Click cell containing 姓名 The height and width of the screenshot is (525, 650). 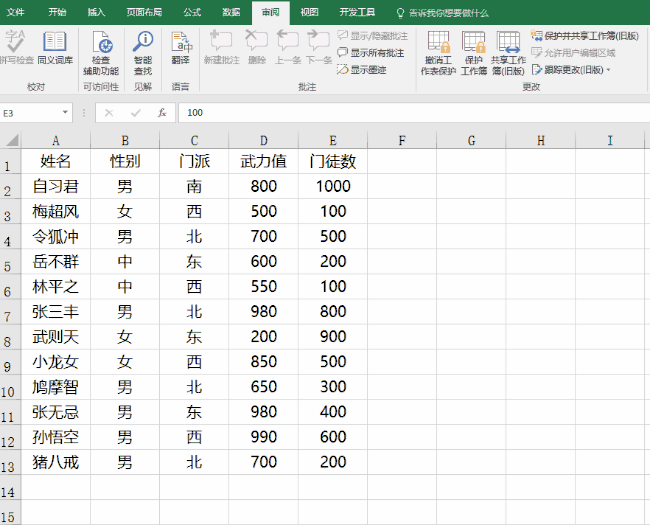click(56, 161)
